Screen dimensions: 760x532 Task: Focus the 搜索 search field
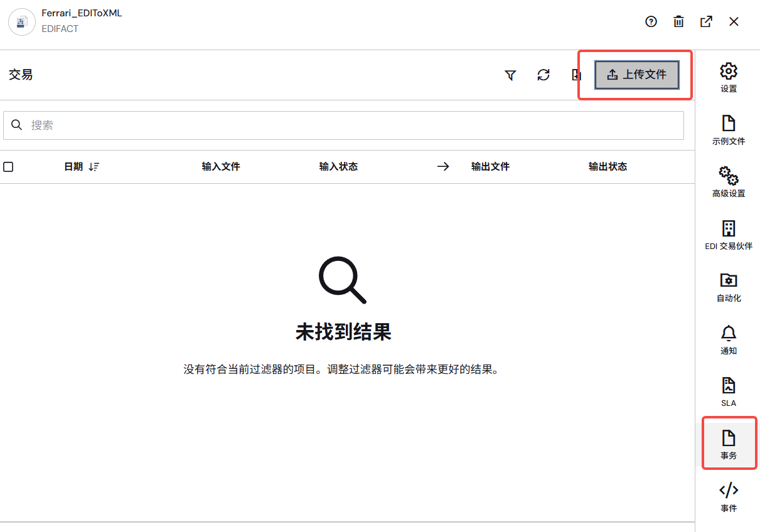tap(343, 125)
